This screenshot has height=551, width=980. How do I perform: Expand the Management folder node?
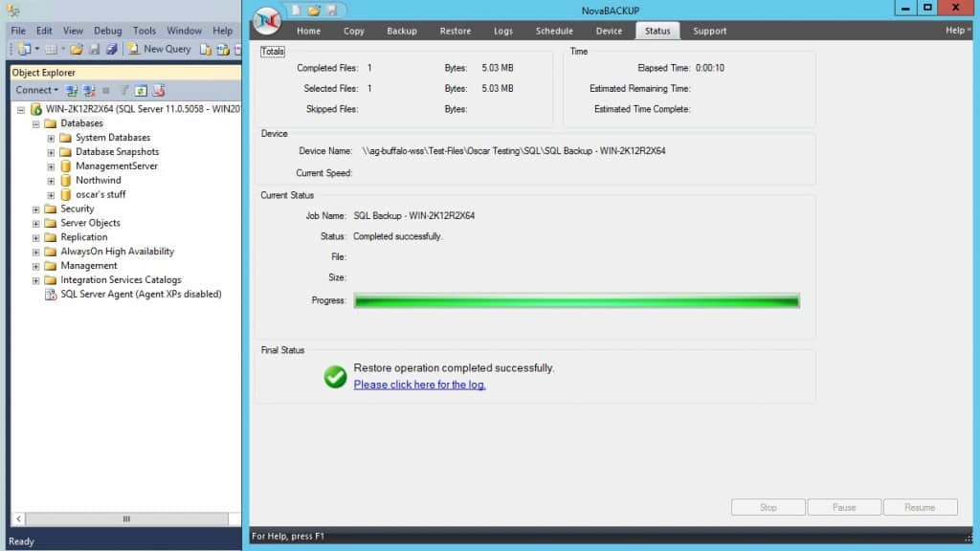(35, 267)
